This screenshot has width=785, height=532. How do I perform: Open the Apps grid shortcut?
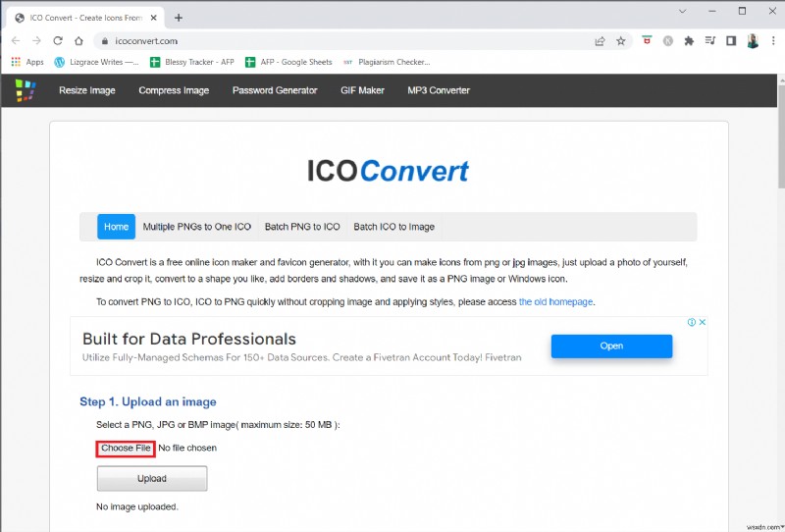(x=27, y=62)
